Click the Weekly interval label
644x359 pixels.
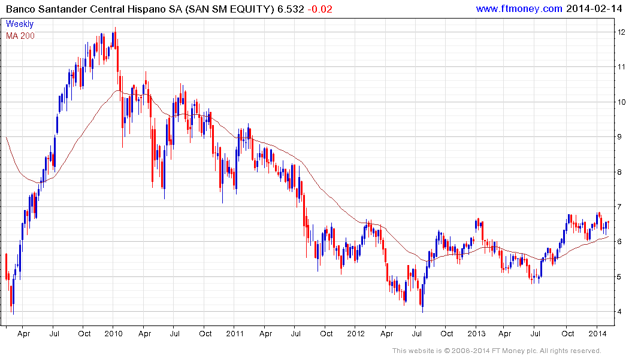[x=19, y=24]
